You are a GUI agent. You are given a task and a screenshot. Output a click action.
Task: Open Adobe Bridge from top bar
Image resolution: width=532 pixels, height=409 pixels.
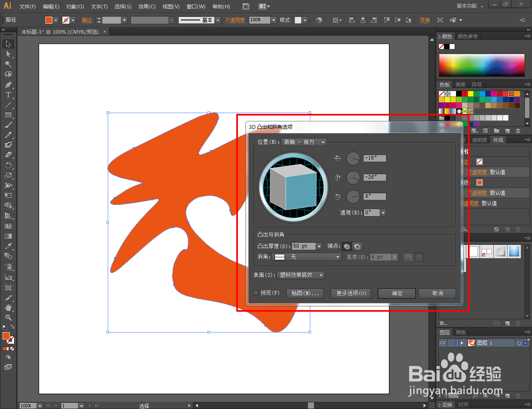click(x=246, y=6)
